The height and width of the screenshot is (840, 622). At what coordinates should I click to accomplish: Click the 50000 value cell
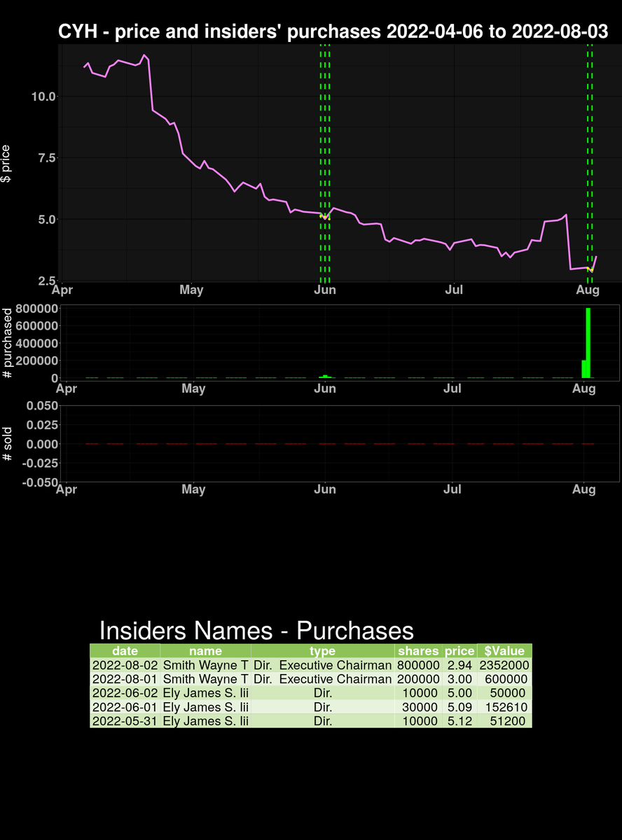[x=504, y=692]
